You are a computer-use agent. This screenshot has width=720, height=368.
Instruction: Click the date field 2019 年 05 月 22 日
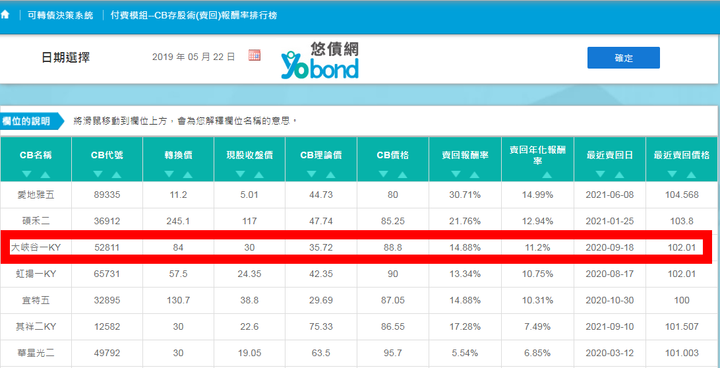click(x=193, y=57)
